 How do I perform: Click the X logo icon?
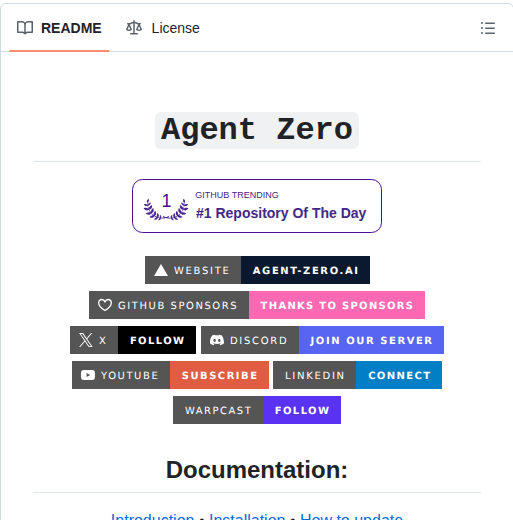point(86,340)
